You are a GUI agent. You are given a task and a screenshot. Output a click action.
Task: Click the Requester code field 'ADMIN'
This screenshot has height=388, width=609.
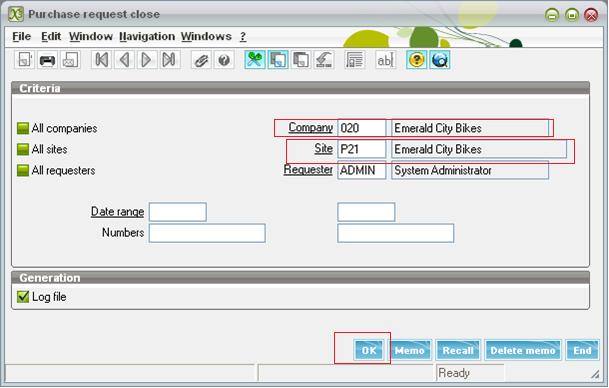[362, 170]
